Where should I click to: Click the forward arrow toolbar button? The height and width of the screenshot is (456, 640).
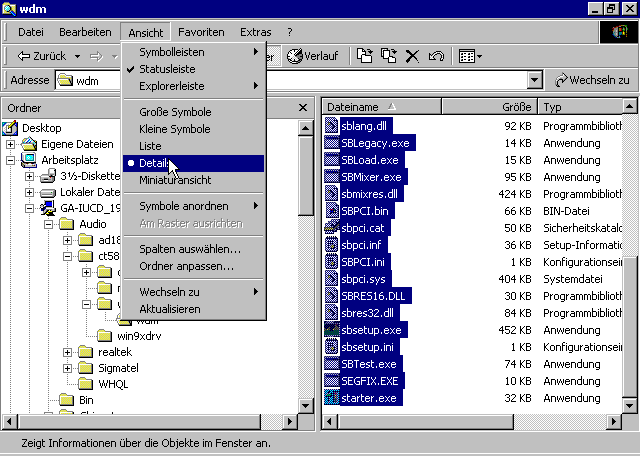(96, 56)
